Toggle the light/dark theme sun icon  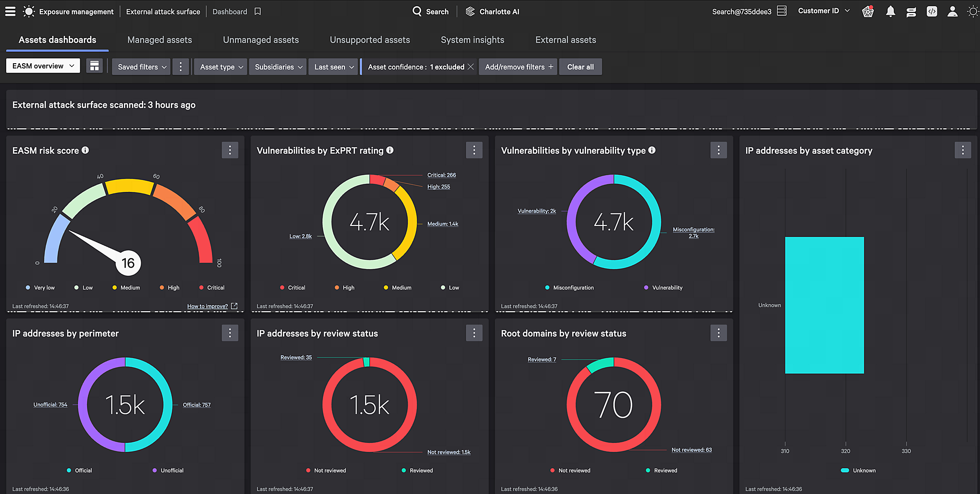(x=972, y=11)
